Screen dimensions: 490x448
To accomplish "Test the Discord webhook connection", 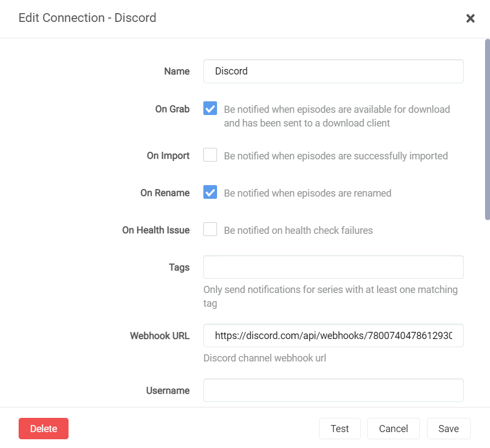I will pos(339,428).
